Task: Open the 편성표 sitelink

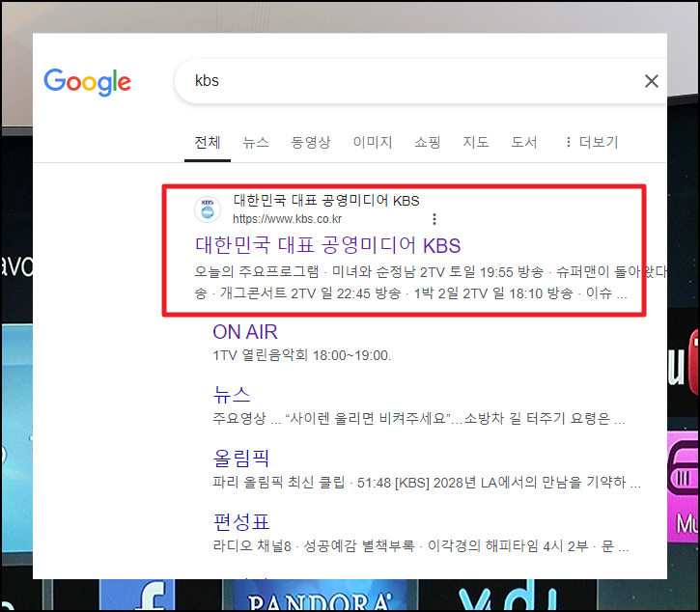Action: 241,522
